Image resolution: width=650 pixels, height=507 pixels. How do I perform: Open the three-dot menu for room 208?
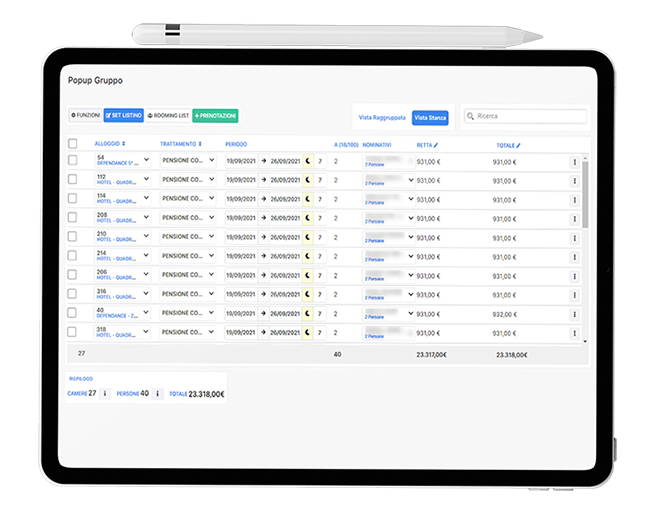point(575,219)
